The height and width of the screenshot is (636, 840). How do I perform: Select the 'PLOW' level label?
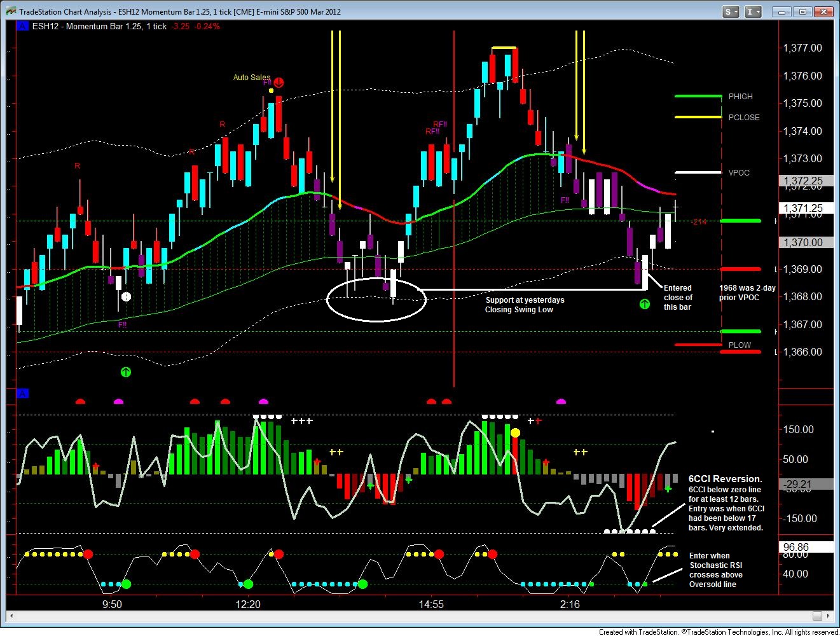click(740, 345)
